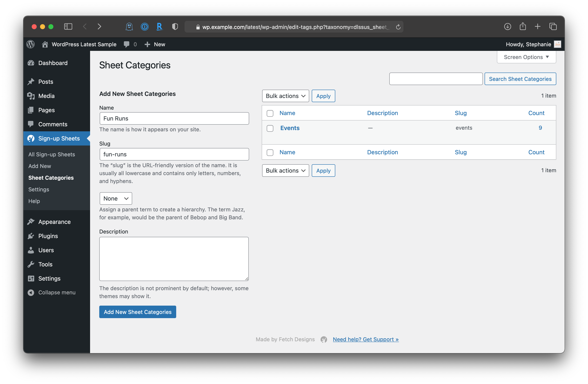Click into the Description textarea
Image resolution: width=588 pixels, height=384 pixels.
coord(174,259)
